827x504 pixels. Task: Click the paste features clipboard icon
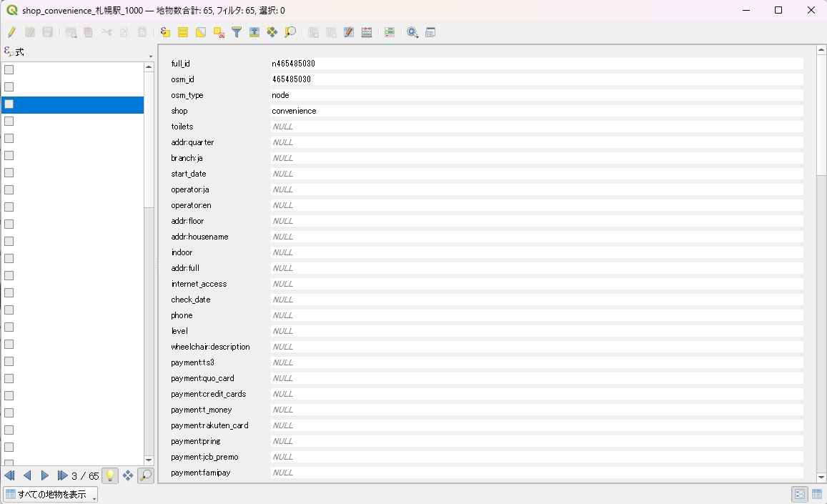tap(142, 33)
